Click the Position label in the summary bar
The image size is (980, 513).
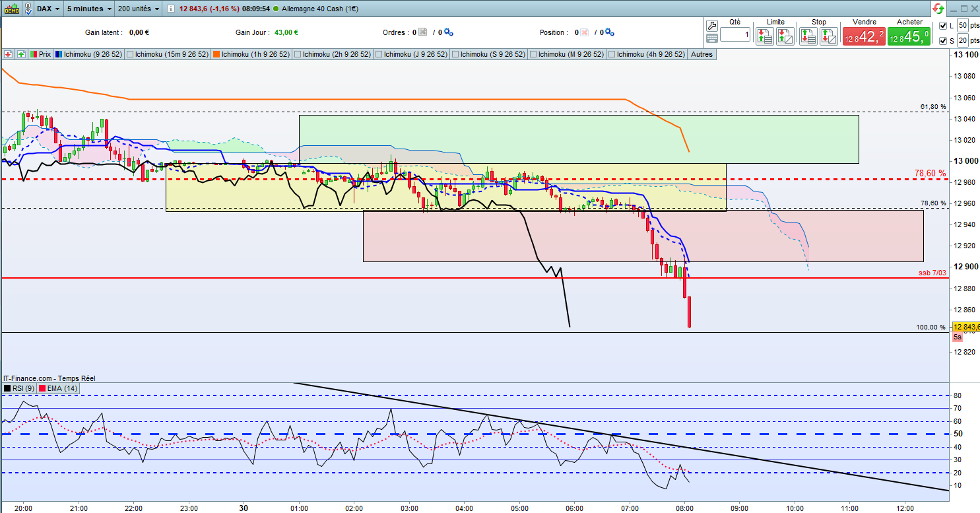554,32
